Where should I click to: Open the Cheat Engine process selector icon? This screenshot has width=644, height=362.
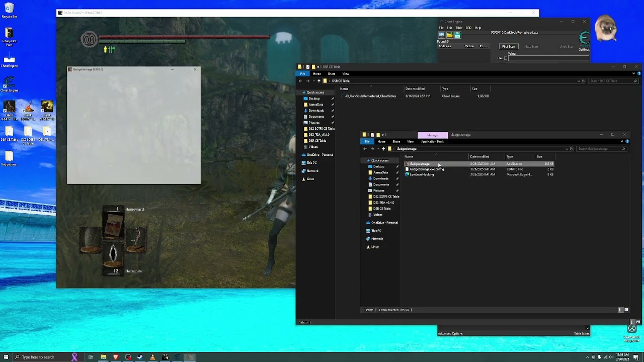tap(442, 35)
